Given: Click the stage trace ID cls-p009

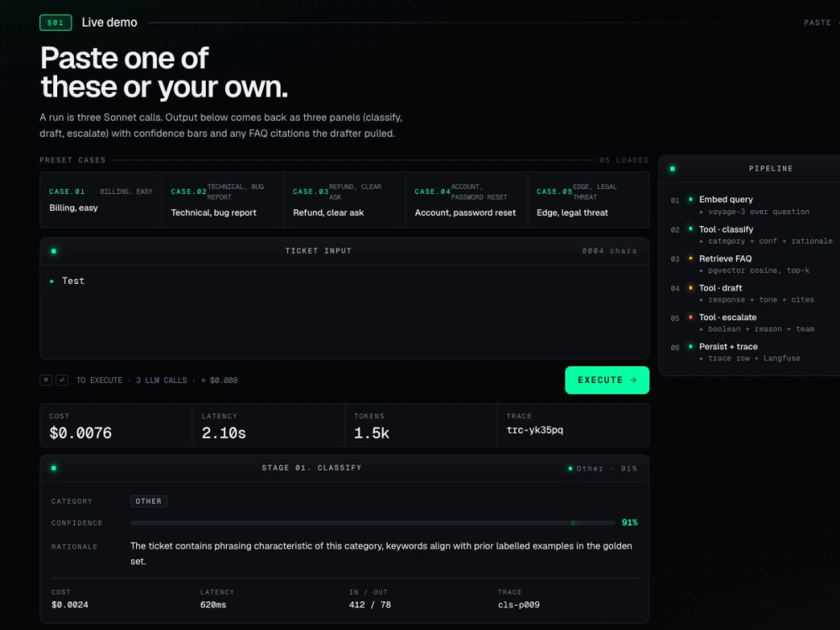Looking at the screenshot, I should click(x=518, y=605).
